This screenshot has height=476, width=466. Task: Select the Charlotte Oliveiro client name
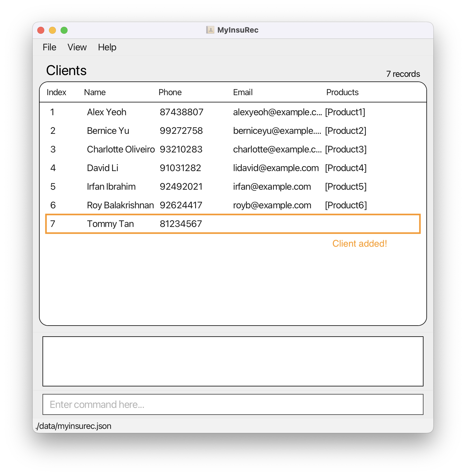pyautogui.click(x=121, y=149)
